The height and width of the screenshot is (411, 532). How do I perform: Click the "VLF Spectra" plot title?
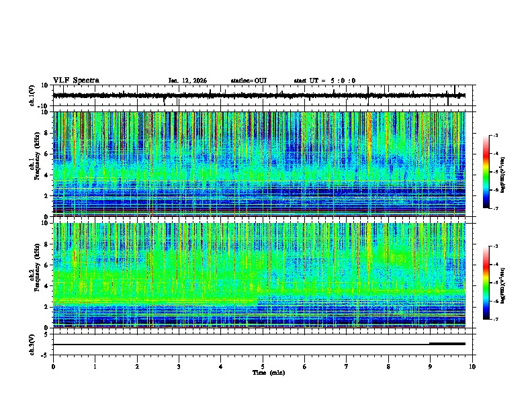click(76, 81)
